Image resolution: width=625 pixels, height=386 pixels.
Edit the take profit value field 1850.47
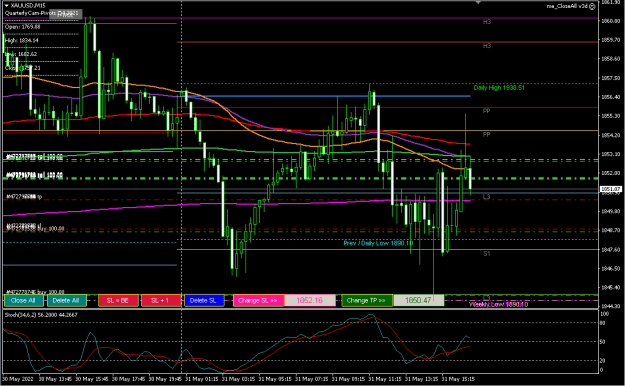point(419,300)
